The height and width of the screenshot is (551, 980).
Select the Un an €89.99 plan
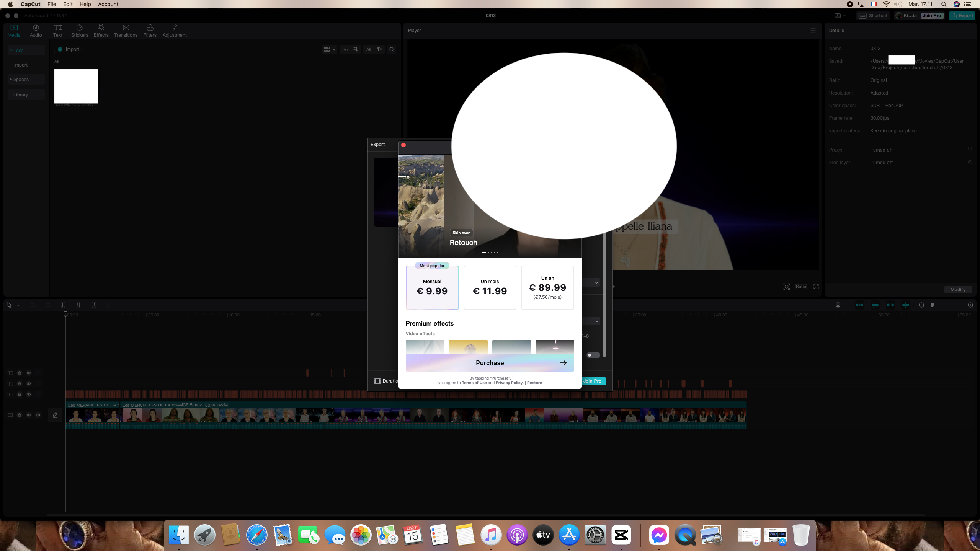[x=547, y=287]
